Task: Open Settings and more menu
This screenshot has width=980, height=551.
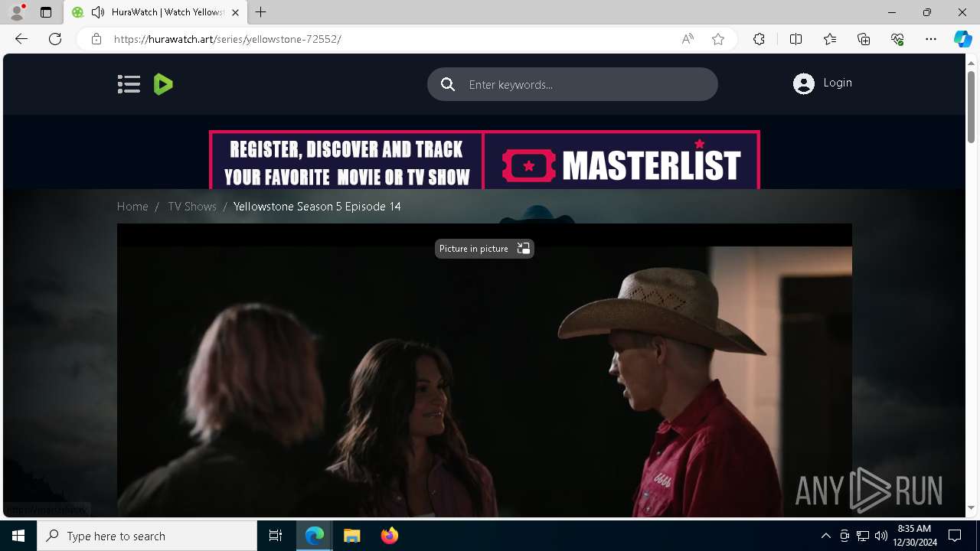Action: coord(931,39)
